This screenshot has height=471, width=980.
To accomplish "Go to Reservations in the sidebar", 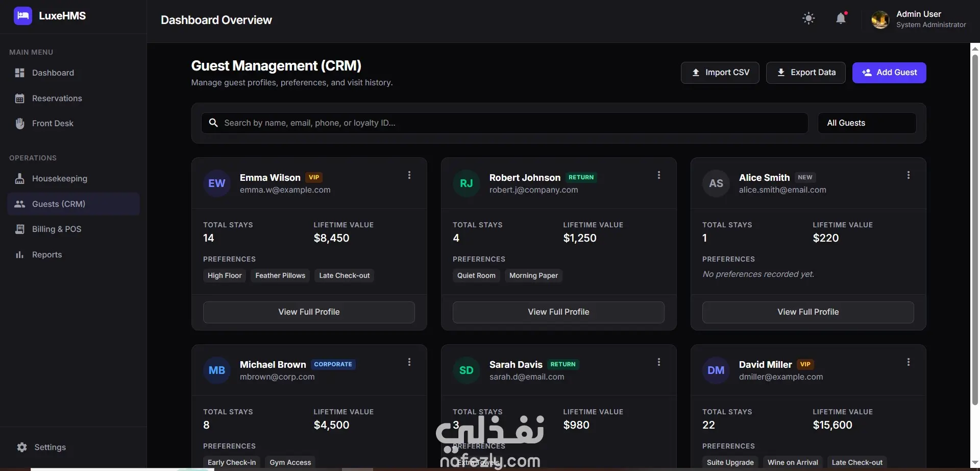I will coord(73,98).
